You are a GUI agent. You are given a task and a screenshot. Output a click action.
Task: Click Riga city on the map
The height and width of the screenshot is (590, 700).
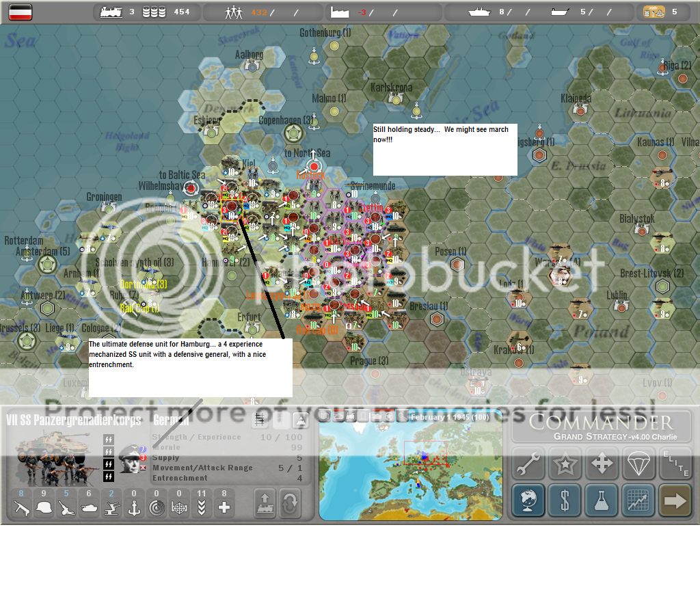(683, 79)
